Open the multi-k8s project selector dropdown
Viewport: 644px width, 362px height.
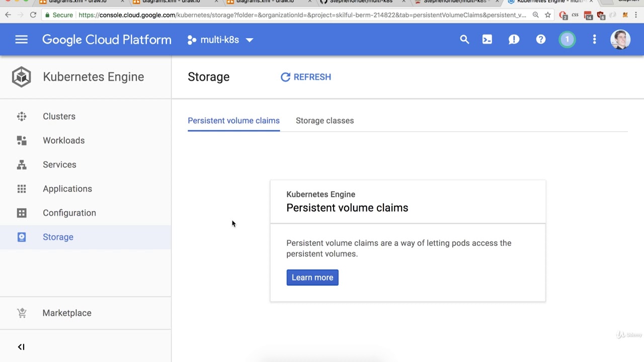220,40
